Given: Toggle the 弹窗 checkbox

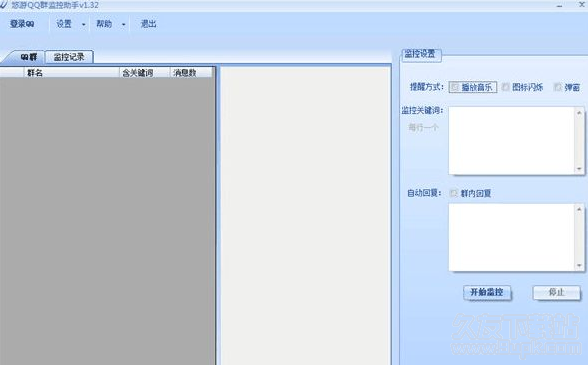Looking at the screenshot, I should (x=558, y=87).
